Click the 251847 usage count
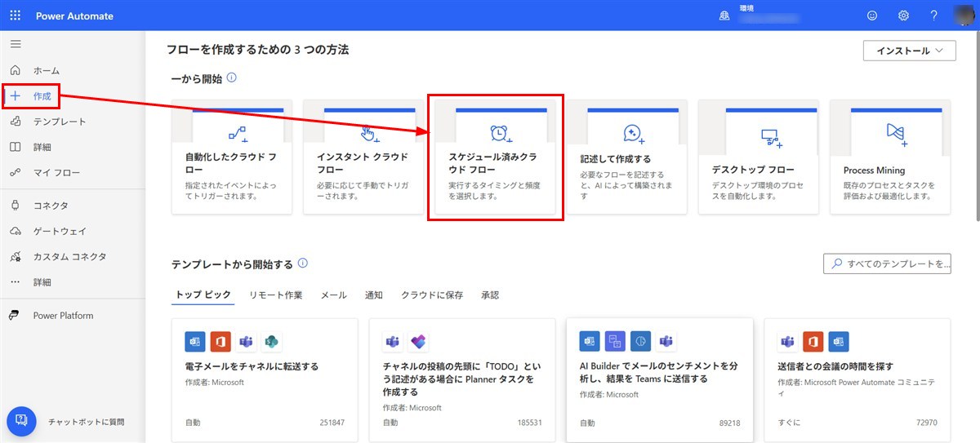The width and height of the screenshot is (980, 443). point(332,423)
